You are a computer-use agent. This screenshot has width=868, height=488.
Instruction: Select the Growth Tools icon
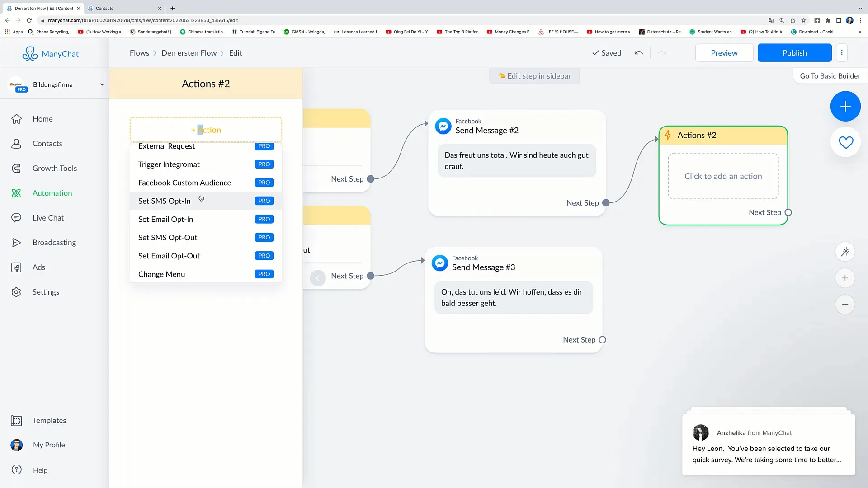[16, 169]
